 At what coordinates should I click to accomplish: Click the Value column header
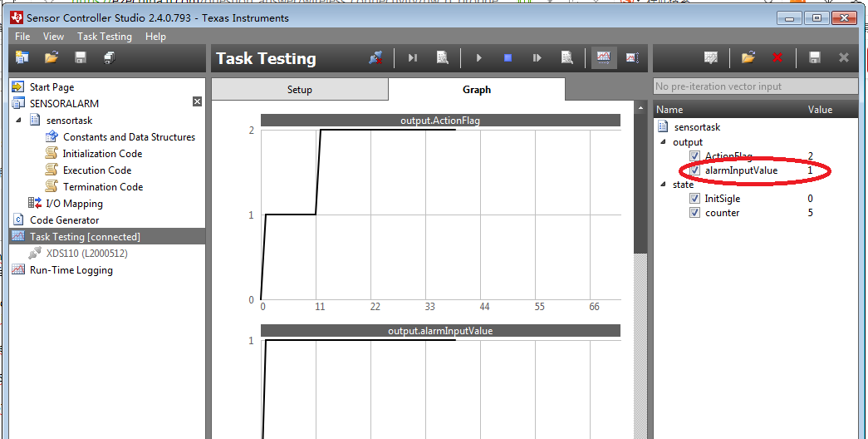821,110
